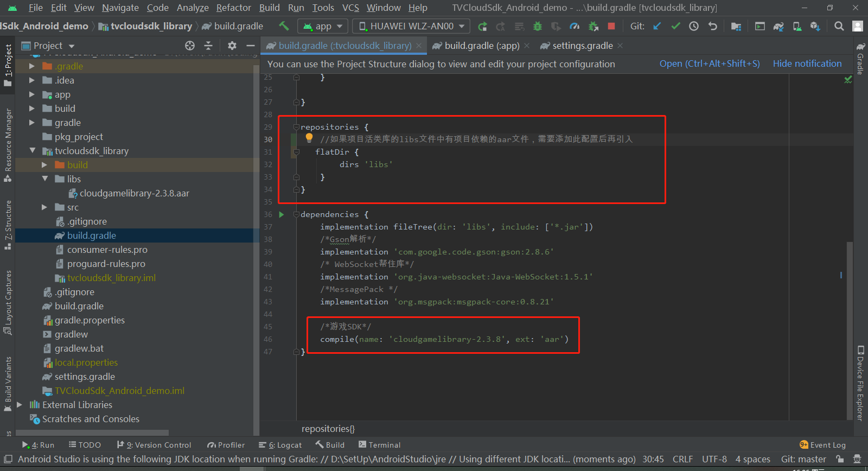Click the Git: master branch status

click(803, 459)
